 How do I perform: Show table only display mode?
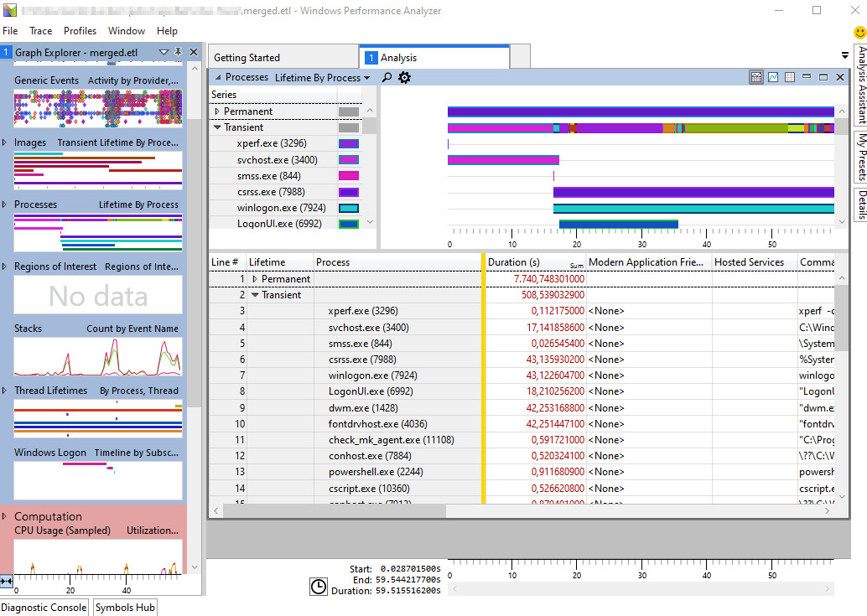pyautogui.click(x=790, y=77)
